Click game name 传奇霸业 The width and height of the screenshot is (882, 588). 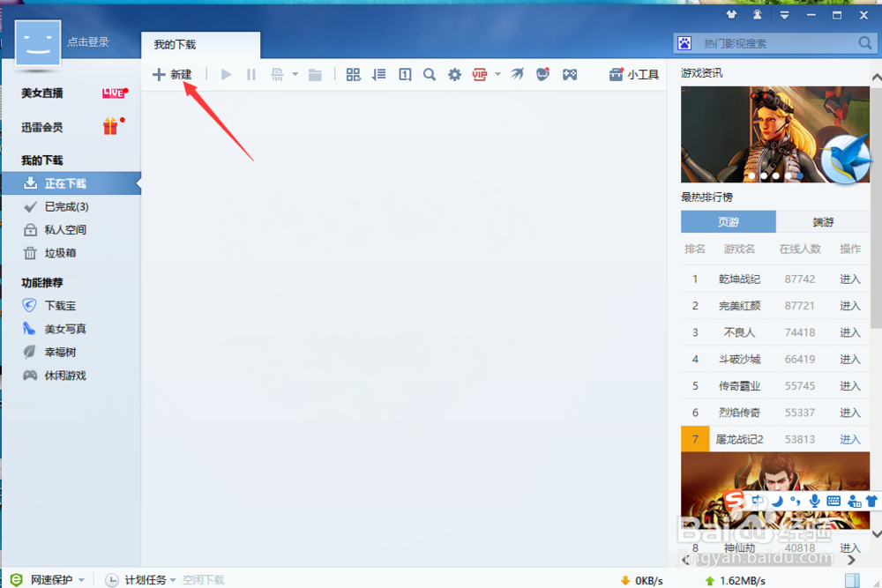point(739,386)
